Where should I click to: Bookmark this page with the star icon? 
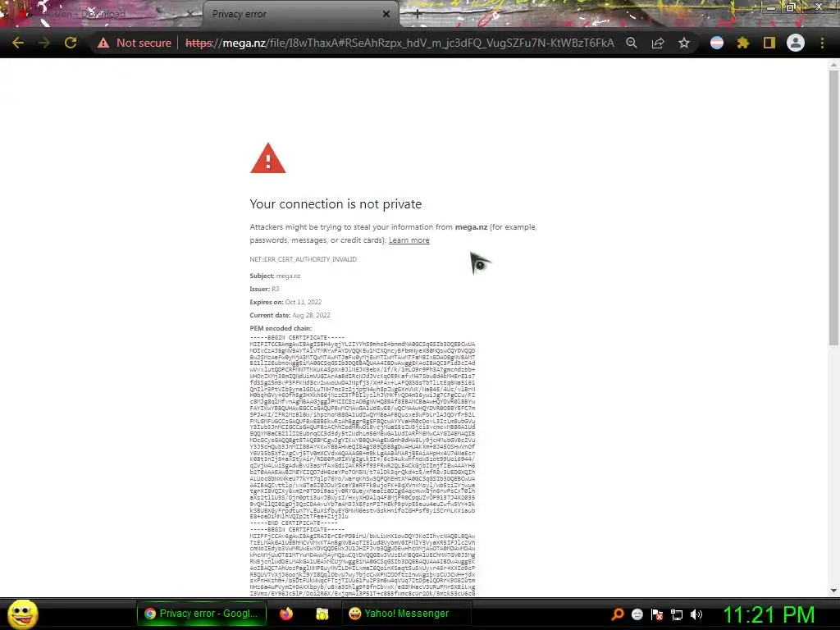click(x=684, y=43)
